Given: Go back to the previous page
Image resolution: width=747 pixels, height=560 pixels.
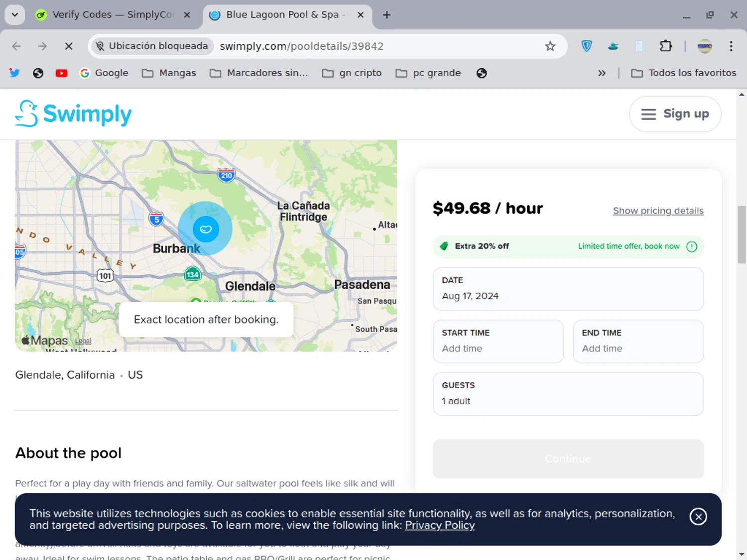Looking at the screenshot, I should [x=16, y=46].
